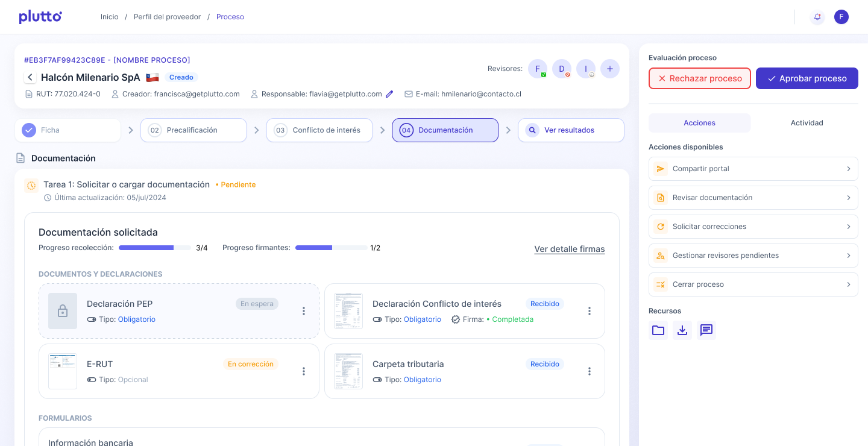Toggle the Tipo switch on Carpeta tributaria

click(x=377, y=380)
